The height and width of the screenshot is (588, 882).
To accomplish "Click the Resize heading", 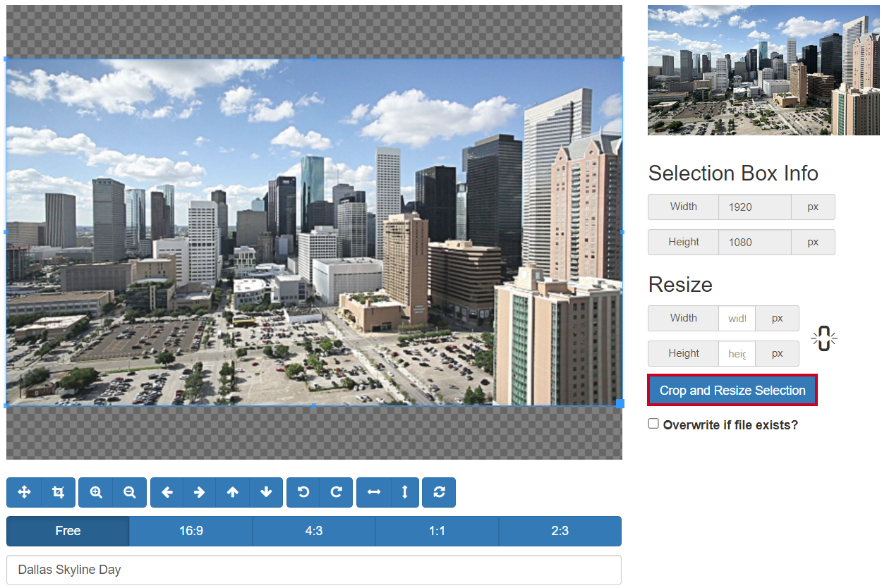I will (x=680, y=284).
